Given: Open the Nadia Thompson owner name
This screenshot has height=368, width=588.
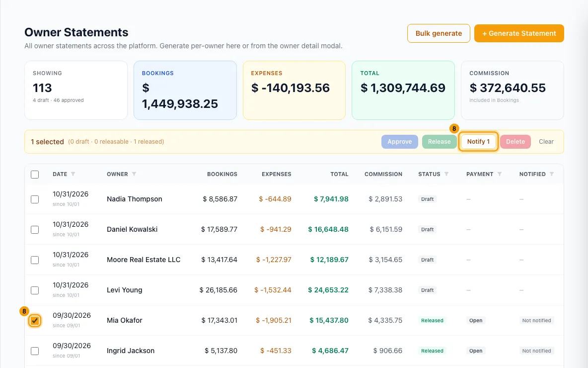Looking at the screenshot, I should tap(135, 199).
